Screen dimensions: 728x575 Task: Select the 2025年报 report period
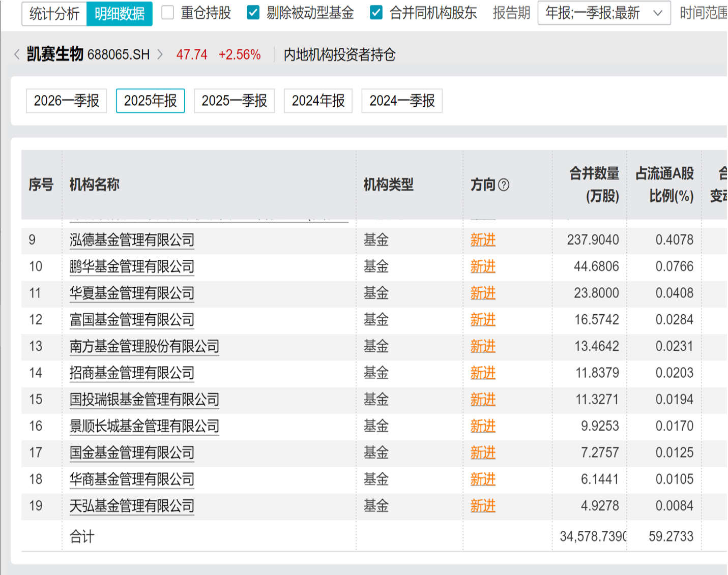(x=151, y=101)
